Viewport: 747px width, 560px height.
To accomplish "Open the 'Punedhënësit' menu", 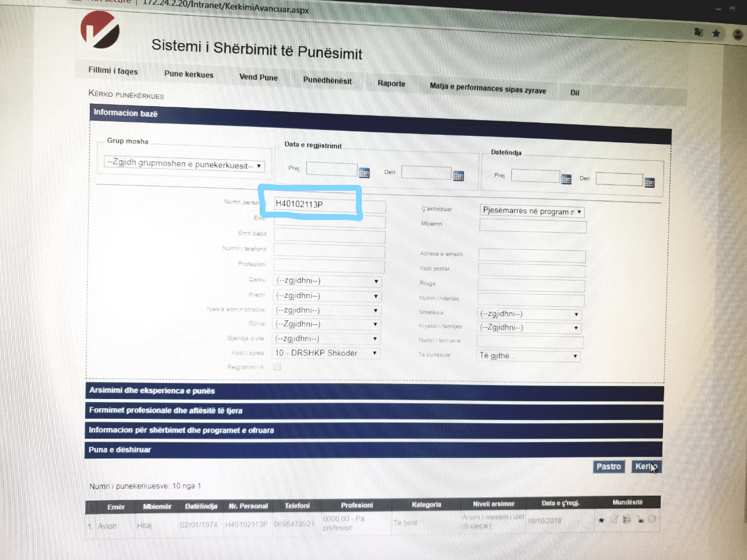I will [327, 80].
